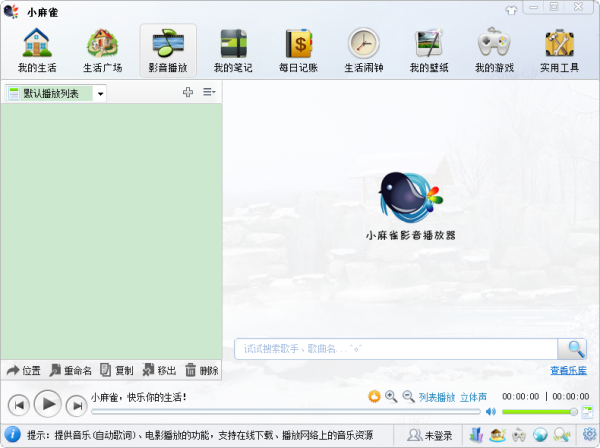This screenshot has width=600, height=448.
Task: Open the gamepad icon in status bar
Action: click(519, 435)
